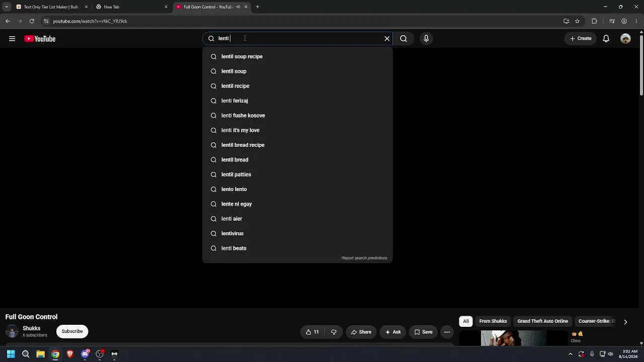Go to the YouTube home logo
644x362 pixels.
40,39
